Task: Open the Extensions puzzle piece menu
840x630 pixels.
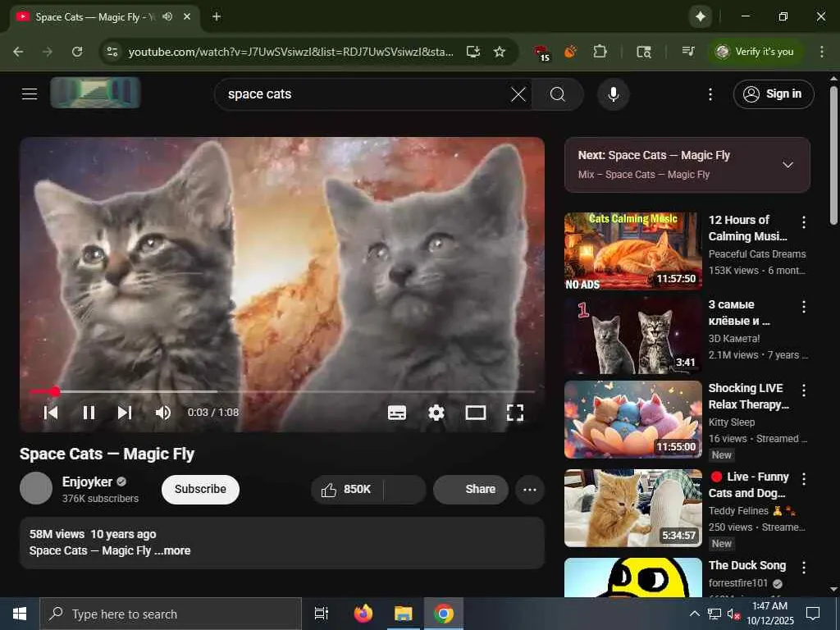Action: coord(600,52)
